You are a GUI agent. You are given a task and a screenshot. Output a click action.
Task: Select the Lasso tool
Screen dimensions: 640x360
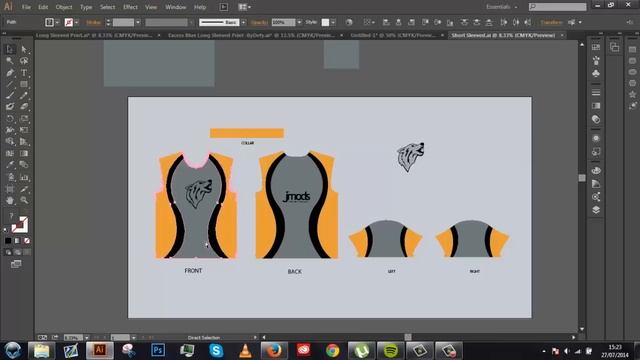(x=24, y=61)
